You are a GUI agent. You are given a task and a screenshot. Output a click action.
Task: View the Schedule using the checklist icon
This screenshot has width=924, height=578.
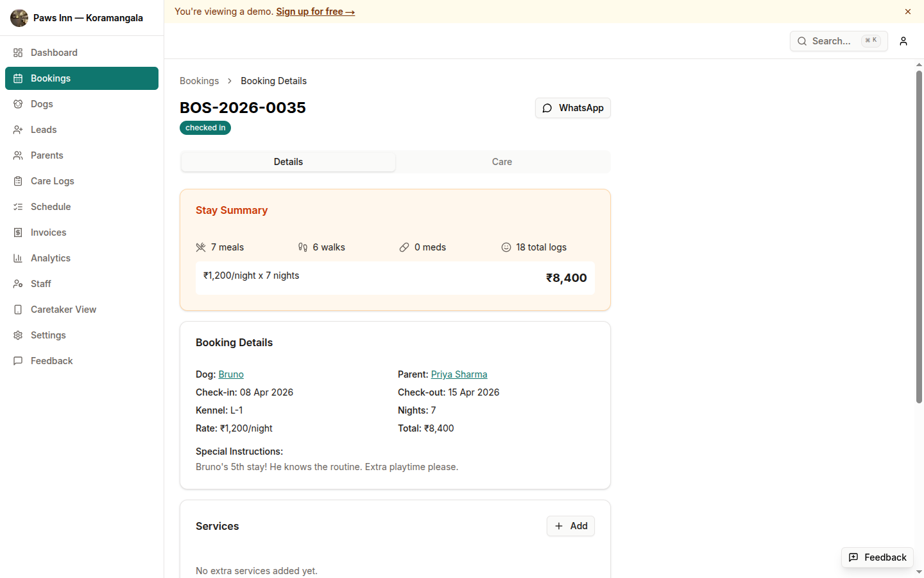19,206
